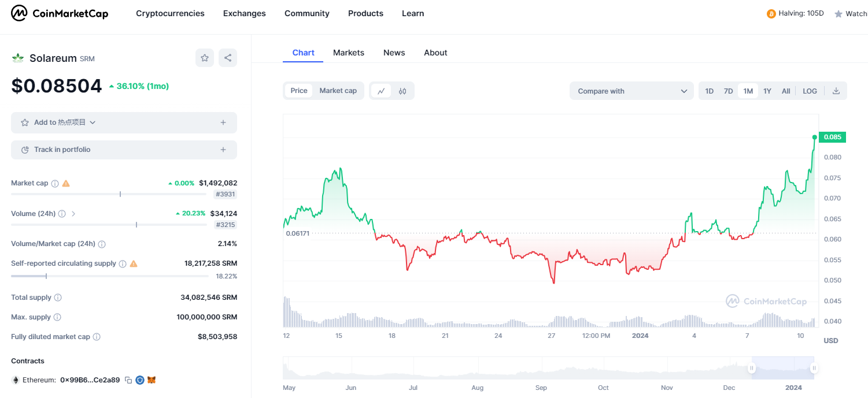Open the Exchanges menu
The image size is (868, 398).
245,13
